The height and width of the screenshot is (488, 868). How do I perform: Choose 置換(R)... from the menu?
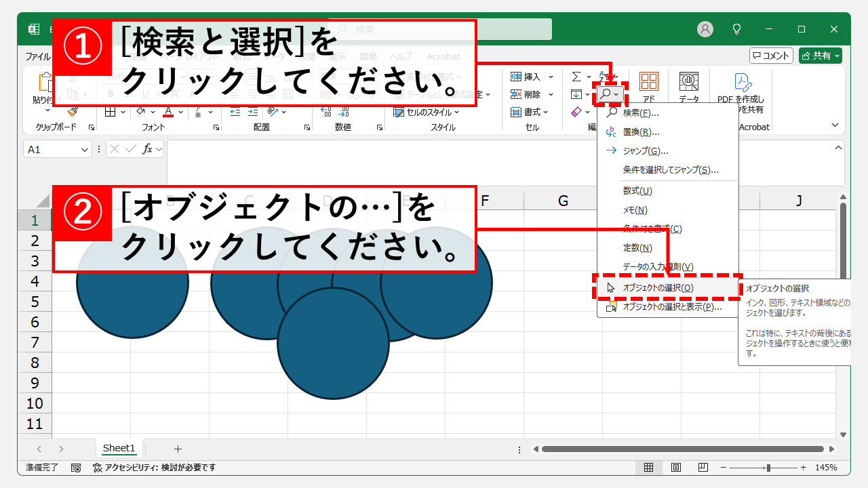[668, 131]
